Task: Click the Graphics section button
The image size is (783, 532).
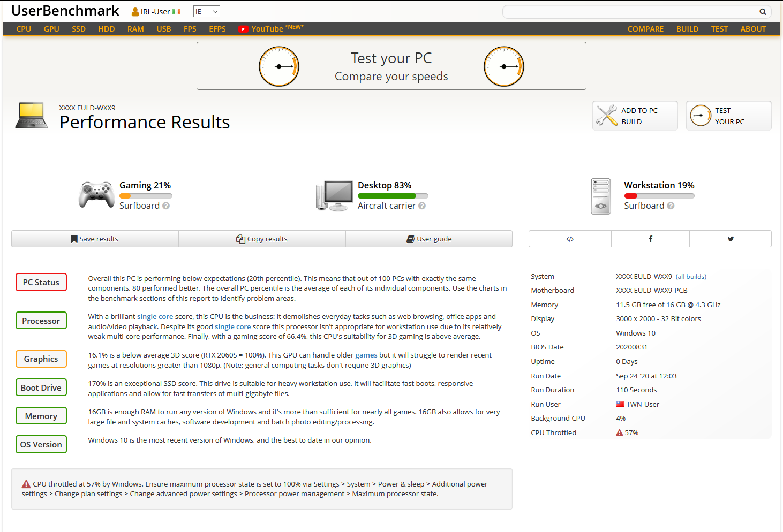Action: pyautogui.click(x=41, y=359)
